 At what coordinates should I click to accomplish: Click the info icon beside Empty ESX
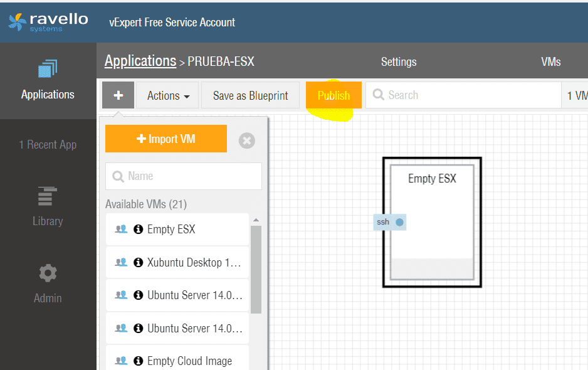(138, 230)
